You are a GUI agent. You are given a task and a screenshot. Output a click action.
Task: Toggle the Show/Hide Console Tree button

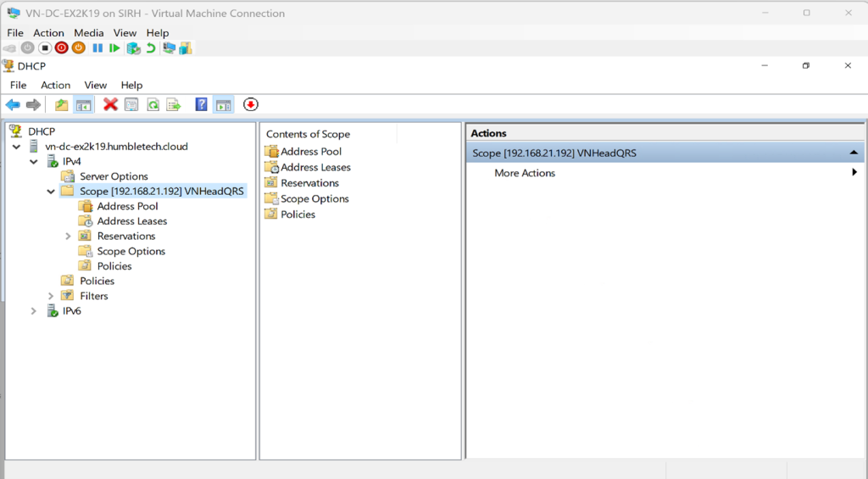point(83,104)
